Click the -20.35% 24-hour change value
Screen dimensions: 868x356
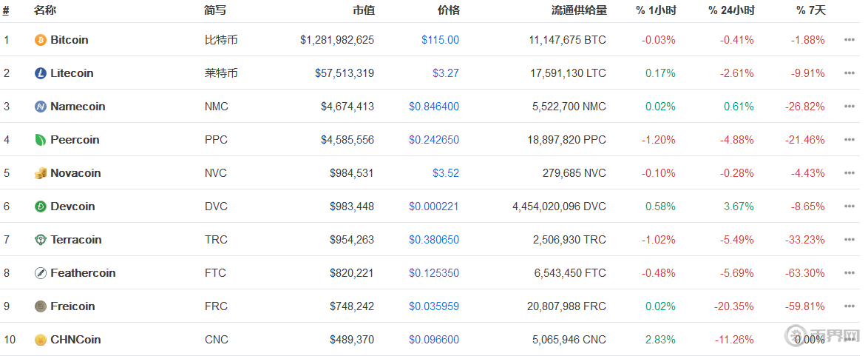pos(734,306)
